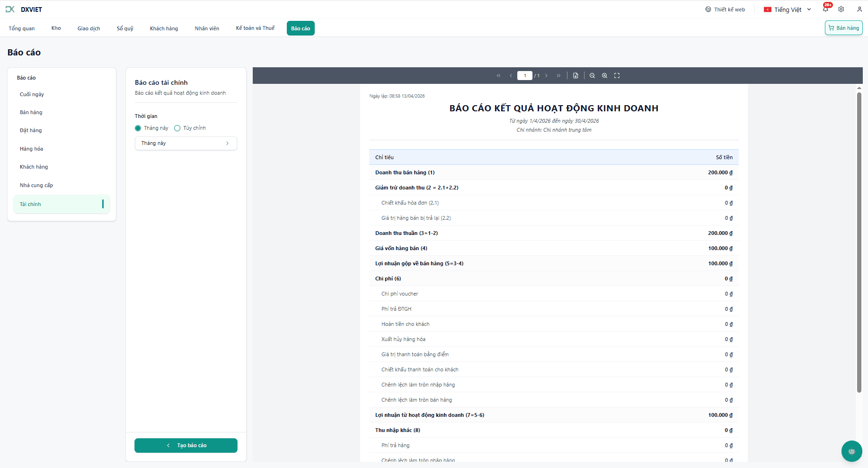Click the page number input field

524,76
